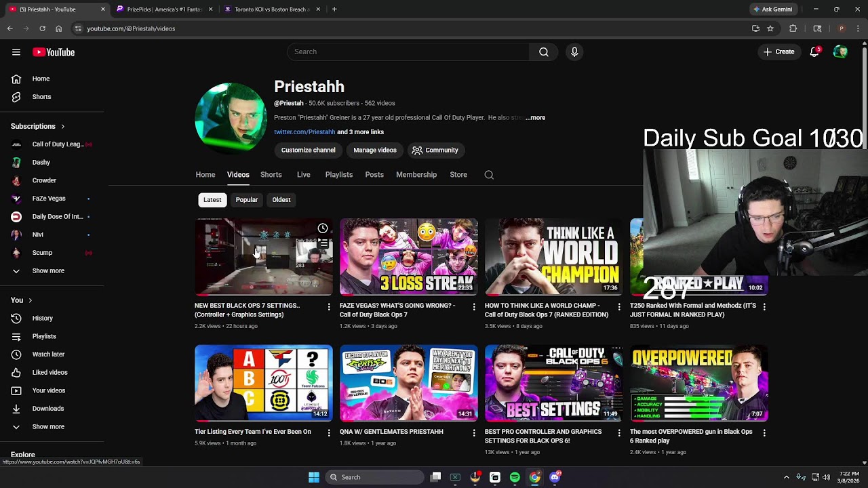Bookmark this page with the star icon
868x488 pixels.
770,28
